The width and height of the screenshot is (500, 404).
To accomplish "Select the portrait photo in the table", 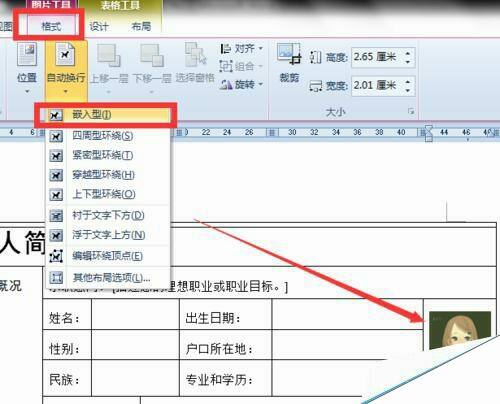I will [x=460, y=330].
